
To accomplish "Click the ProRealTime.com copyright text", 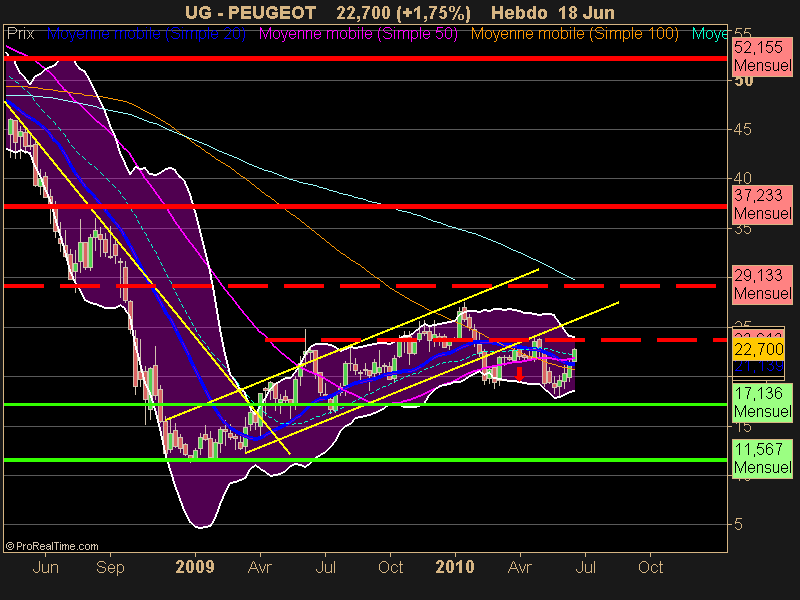I will [52, 546].
